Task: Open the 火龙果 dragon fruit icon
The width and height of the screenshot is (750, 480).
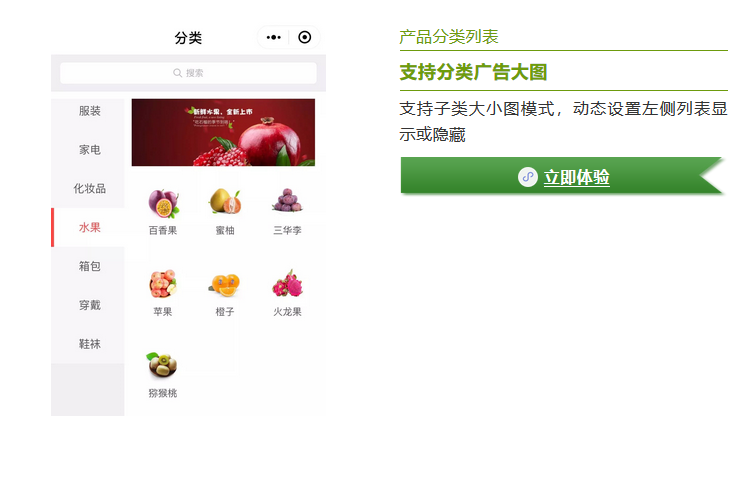Action: coord(287,284)
